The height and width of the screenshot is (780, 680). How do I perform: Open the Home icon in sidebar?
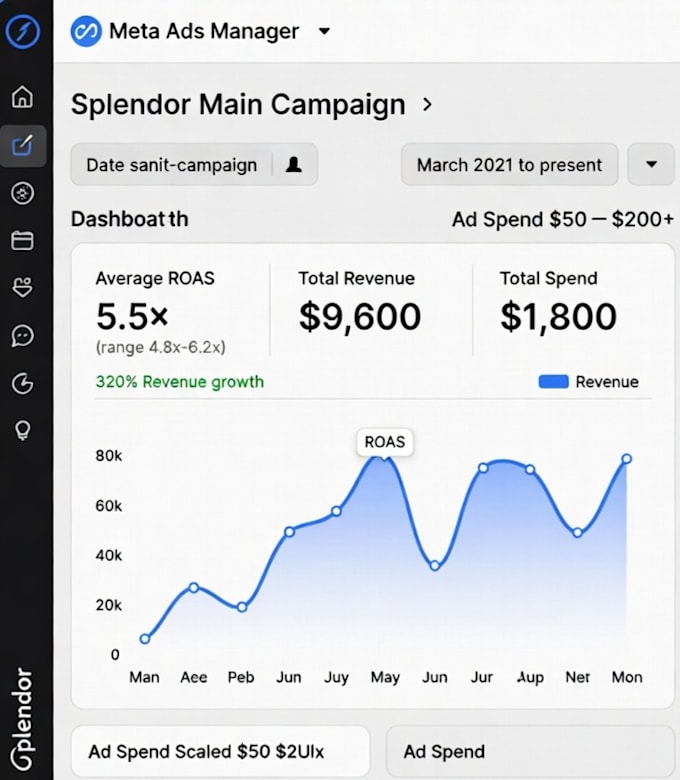click(22, 97)
